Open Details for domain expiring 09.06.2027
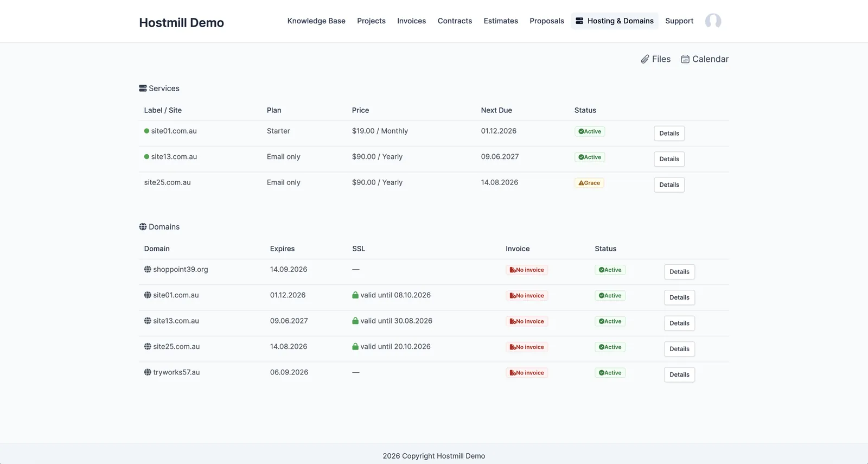Viewport: 868px width, 464px height. point(679,323)
